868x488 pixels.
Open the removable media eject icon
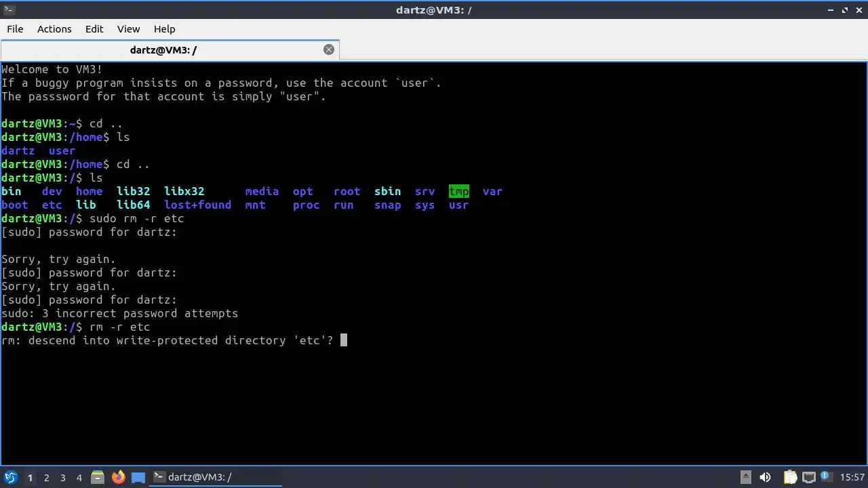745,477
